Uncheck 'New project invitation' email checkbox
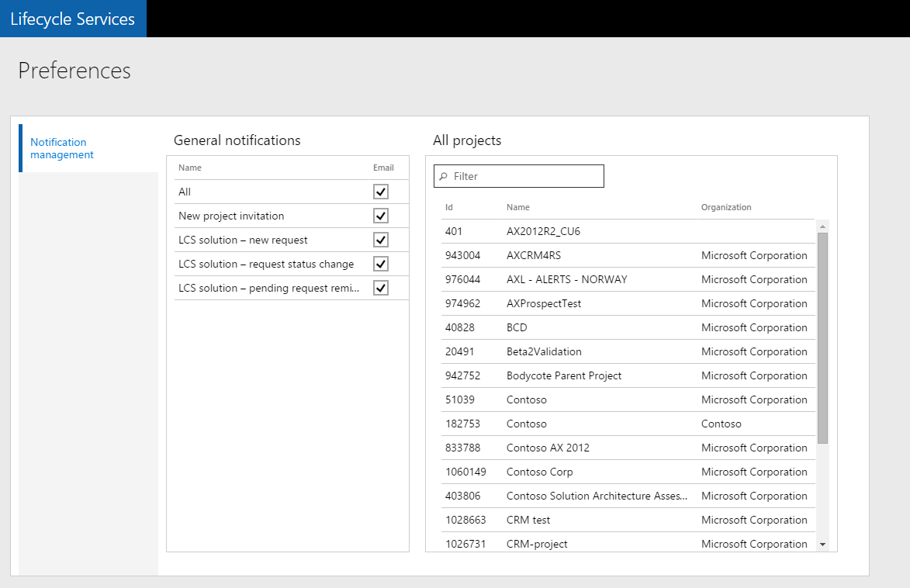This screenshot has width=910, height=588. [x=380, y=216]
